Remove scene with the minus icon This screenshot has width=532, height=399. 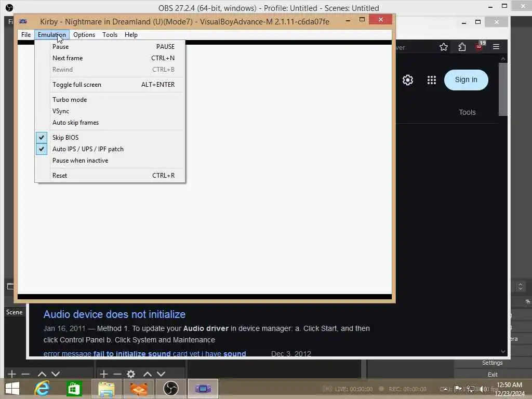click(25, 374)
